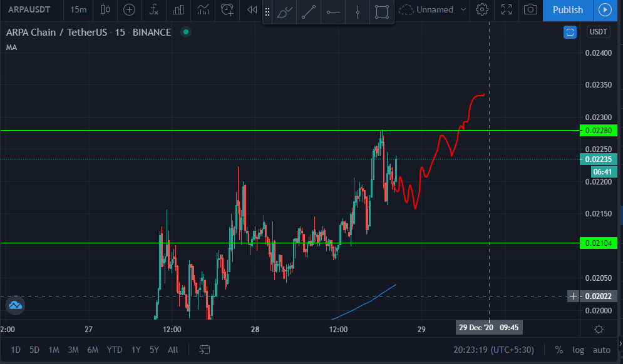Enter fullscreen mode
This screenshot has width=623, height=364.
pyautogui.click(x=506, y=9)
